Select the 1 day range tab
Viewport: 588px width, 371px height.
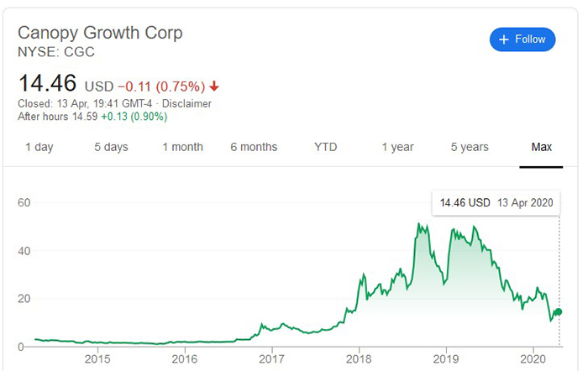39,147
